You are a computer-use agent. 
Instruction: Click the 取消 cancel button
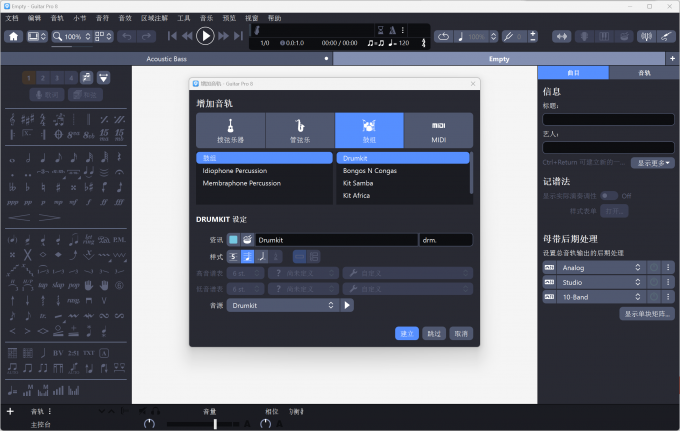click(460, 333)
